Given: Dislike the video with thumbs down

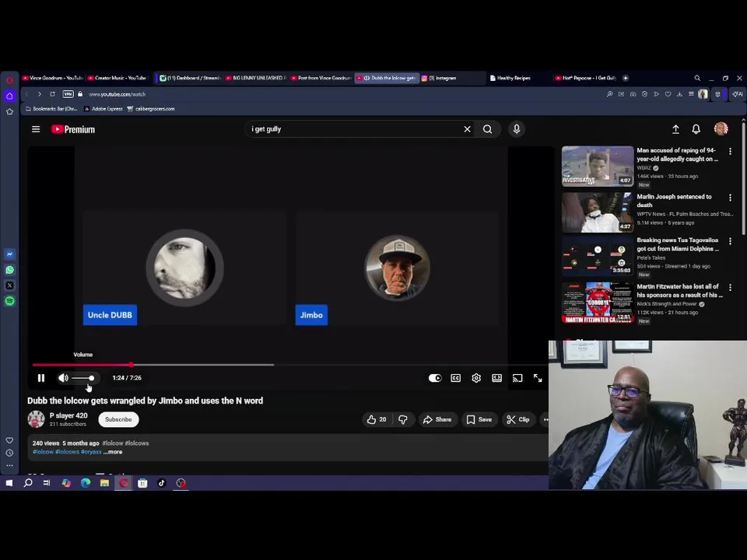Looking at the screenshot, I should pos(403,419).
